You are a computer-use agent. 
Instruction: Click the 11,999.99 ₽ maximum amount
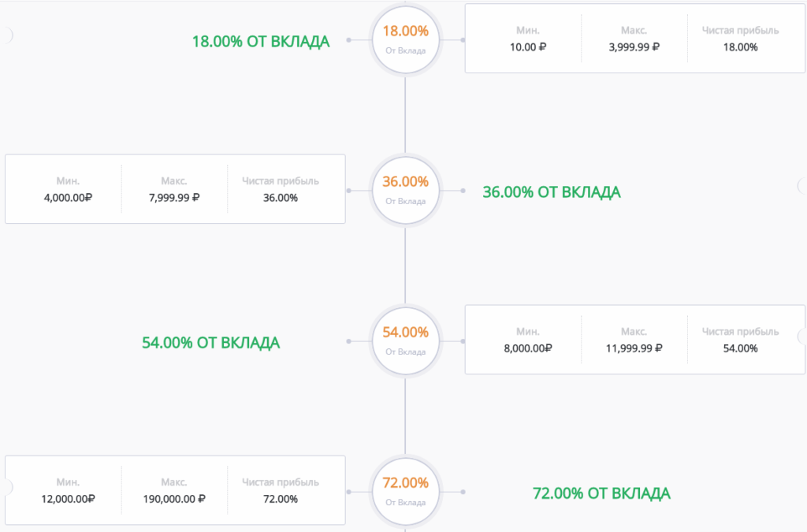tap(634, 348)
